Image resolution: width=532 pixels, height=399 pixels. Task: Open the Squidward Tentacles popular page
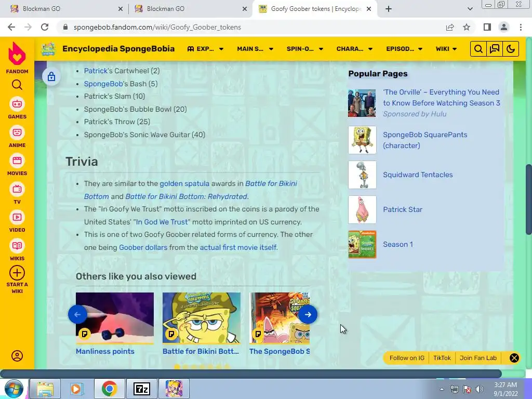pos(418,175)
